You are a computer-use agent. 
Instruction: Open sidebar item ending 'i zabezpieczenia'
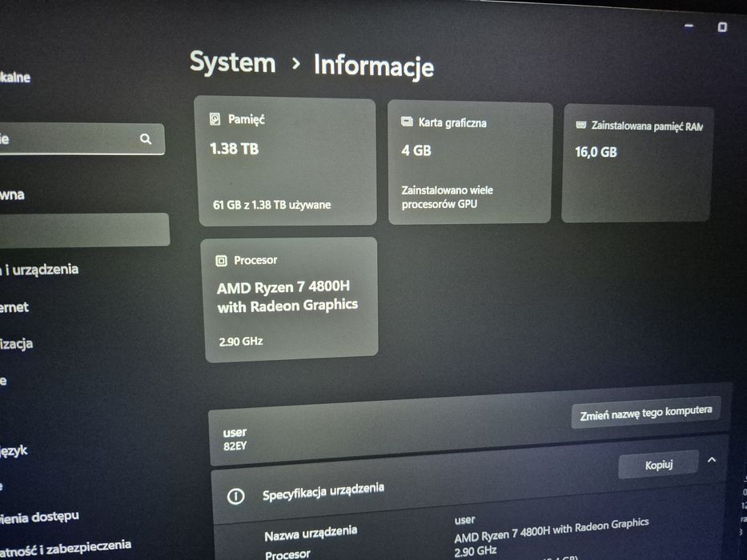click(66, 548)
